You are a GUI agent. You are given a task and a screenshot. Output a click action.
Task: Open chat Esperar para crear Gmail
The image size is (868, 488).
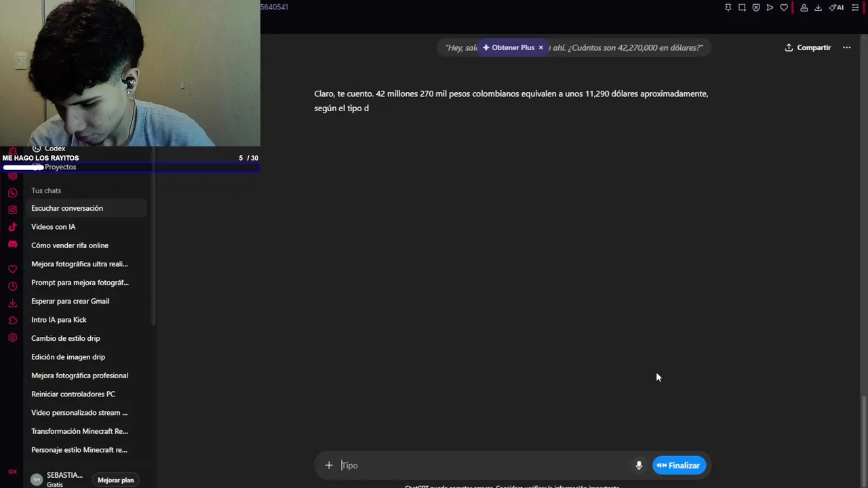tap(87, 301)
